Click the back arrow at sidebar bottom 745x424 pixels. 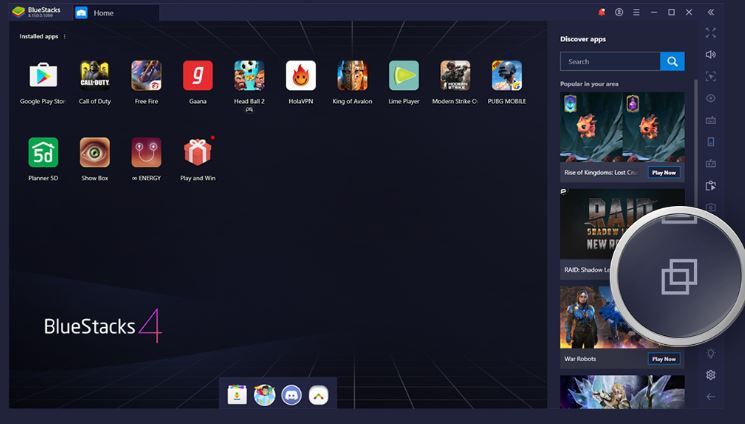(711, 396)
